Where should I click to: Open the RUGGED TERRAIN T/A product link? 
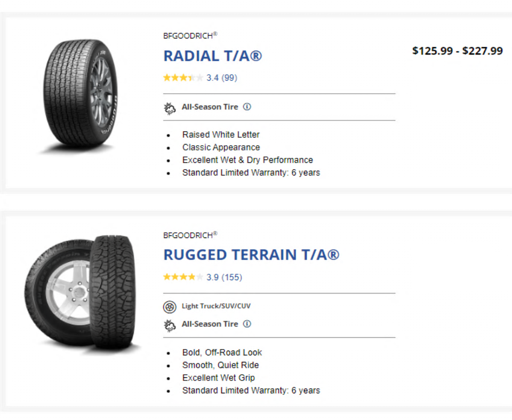coord(251,255)
